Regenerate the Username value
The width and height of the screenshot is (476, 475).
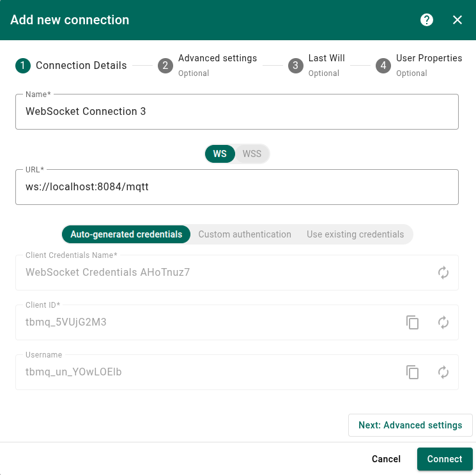click(x=443, y=372)
